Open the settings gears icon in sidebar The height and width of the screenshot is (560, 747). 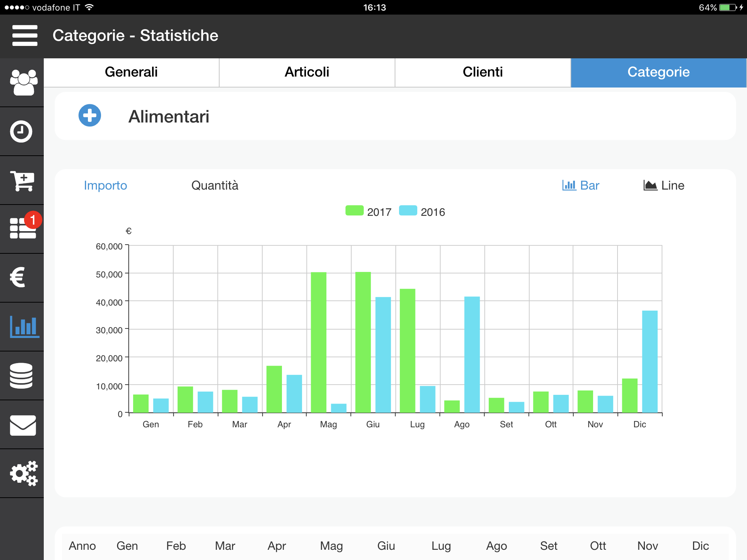pos(23,473)
